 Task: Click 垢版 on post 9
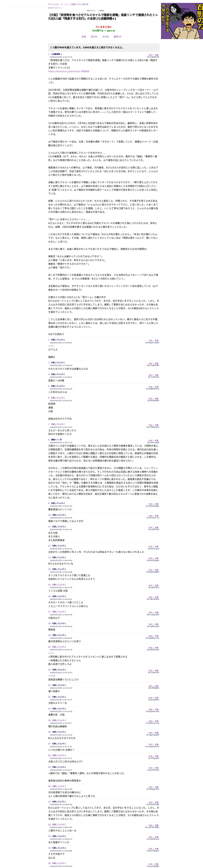[x=150, y=504]
